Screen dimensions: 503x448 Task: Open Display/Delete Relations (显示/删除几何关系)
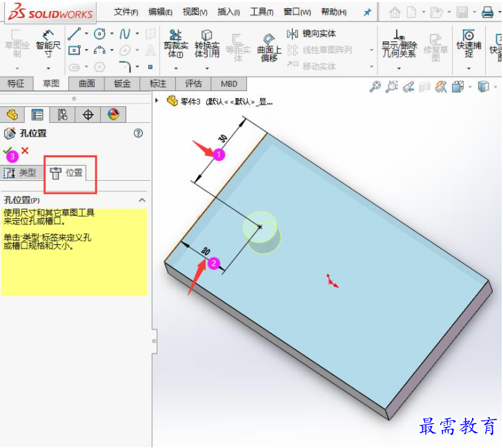399,43
